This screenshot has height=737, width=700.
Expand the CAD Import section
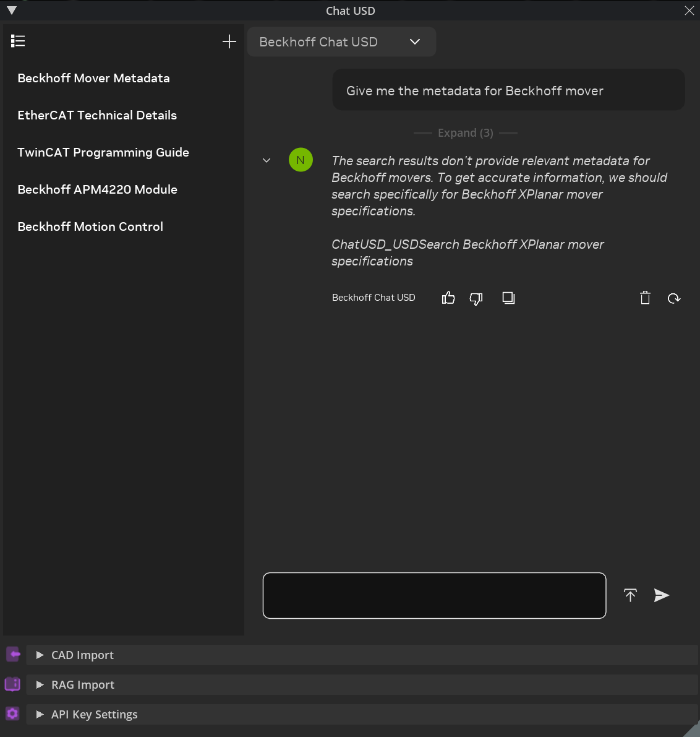tap(362, 655)
